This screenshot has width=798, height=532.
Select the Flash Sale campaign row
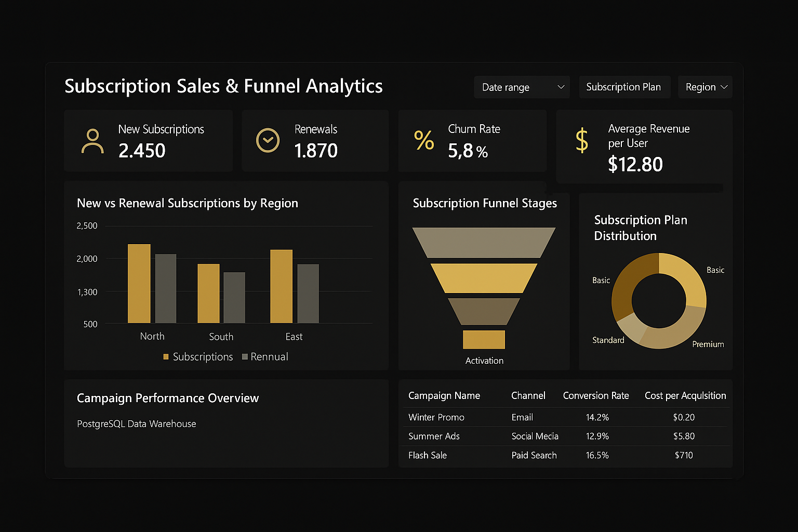coord(428,456)
